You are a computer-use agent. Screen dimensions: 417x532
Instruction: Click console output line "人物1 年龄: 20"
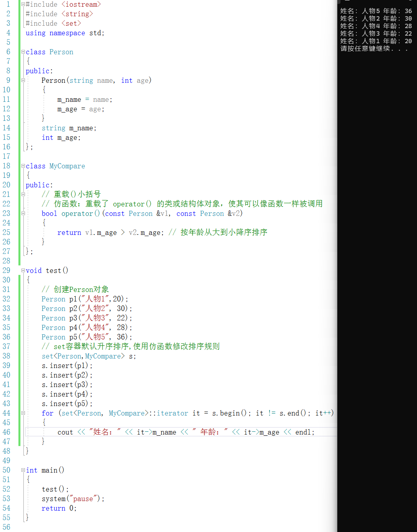click(376, 41)
